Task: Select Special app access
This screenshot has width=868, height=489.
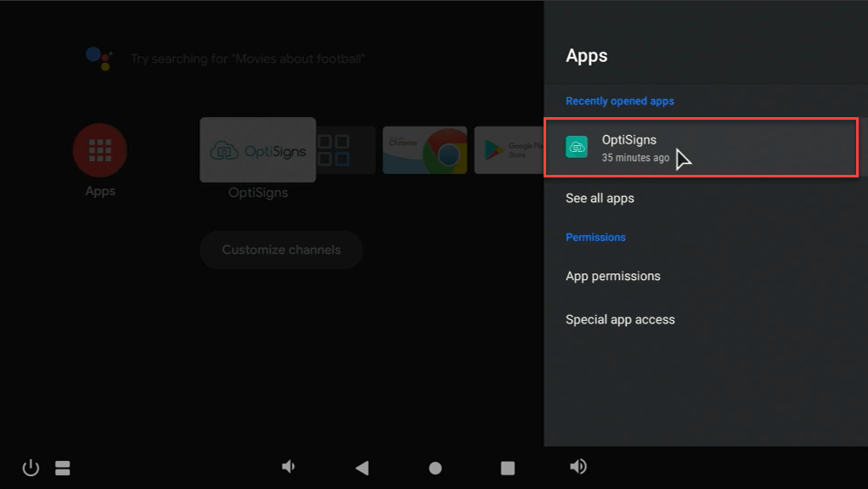Action: tap(620, 319)
